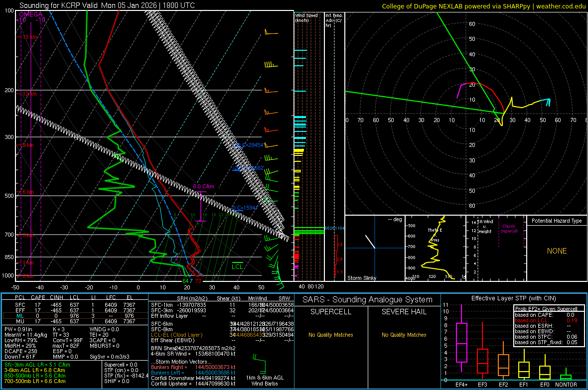The width and height of the screenshot is (588, 390).
Task: Click the green LCL label on skew-T
Action: [237, 266]
